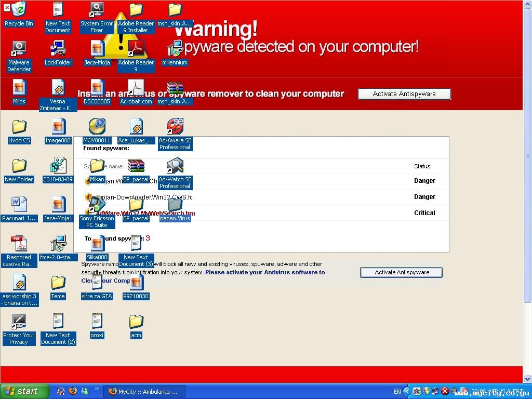Screen dimensions: 532x399
Task: Open the proxi text file
Action: 97,326
